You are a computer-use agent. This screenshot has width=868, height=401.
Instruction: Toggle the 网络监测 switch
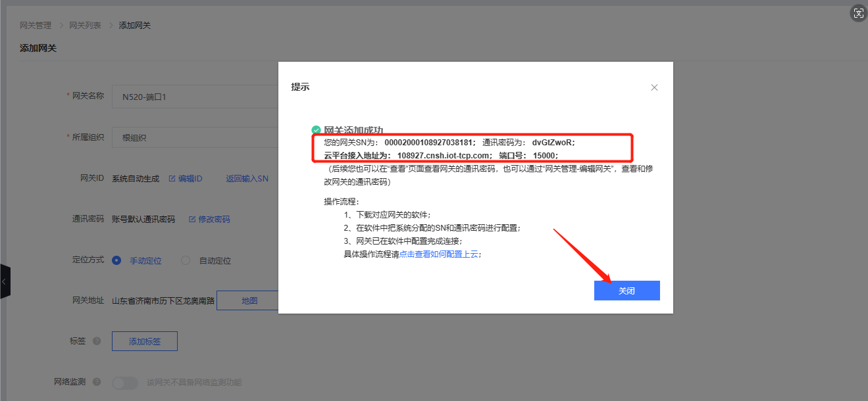(125, 383)
